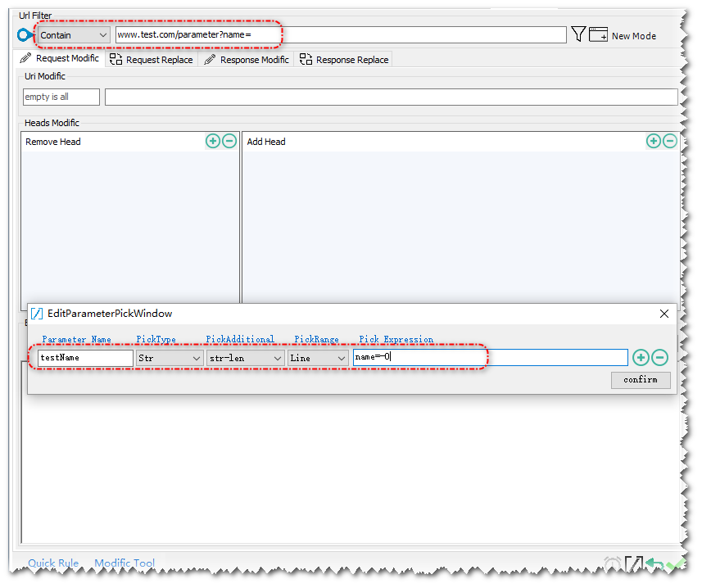Switch to the Request Replace tab
702x588 pixels.
pos(152,60)
